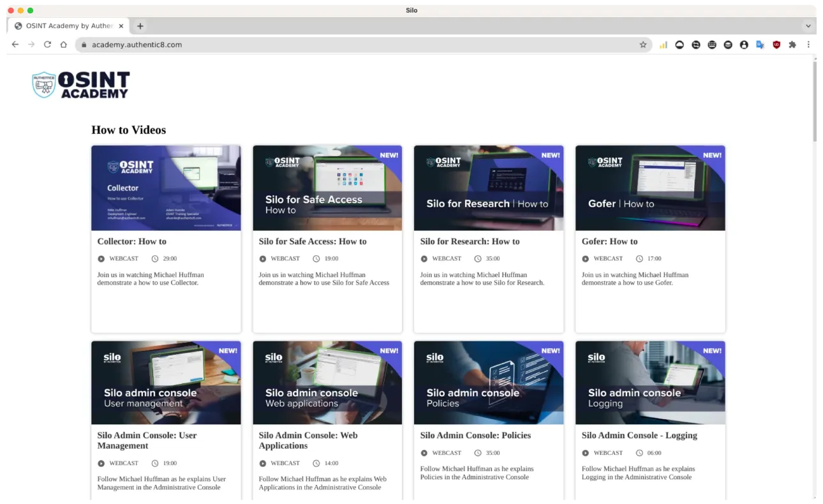The image size is (823, 504).
Task: Select the OSINT Academy by Authentic8 tab
Action: pos(69,26)
